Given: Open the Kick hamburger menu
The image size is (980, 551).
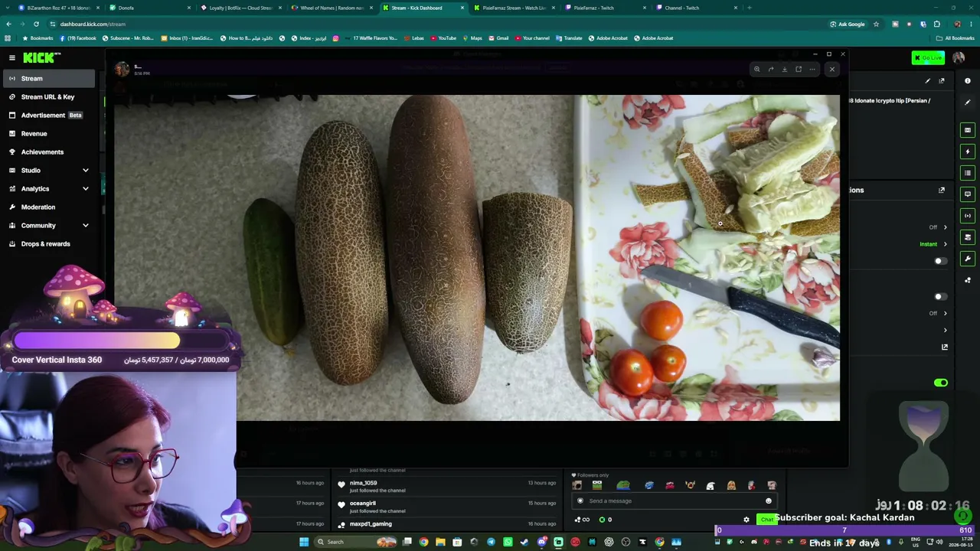Looking at the screenshot, I should coord(12,57).
